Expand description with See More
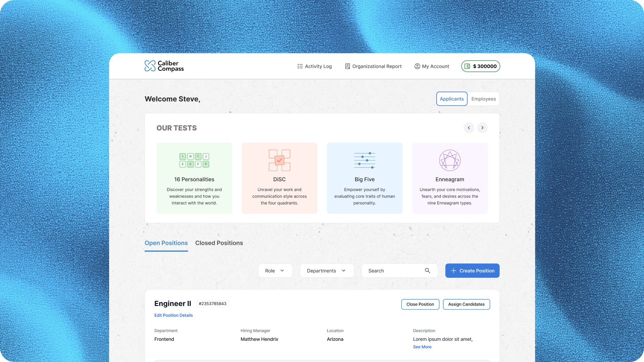644x362 pixels. [x=422, y=347]
